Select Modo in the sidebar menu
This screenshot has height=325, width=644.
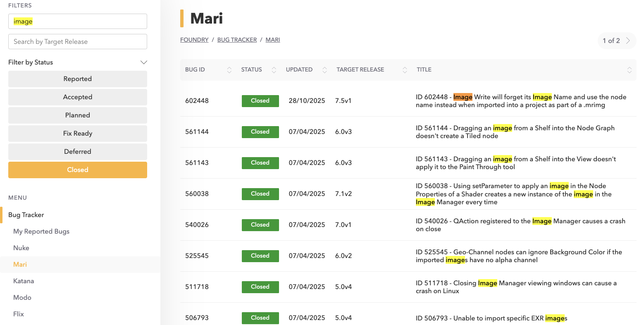click(22, 298)
